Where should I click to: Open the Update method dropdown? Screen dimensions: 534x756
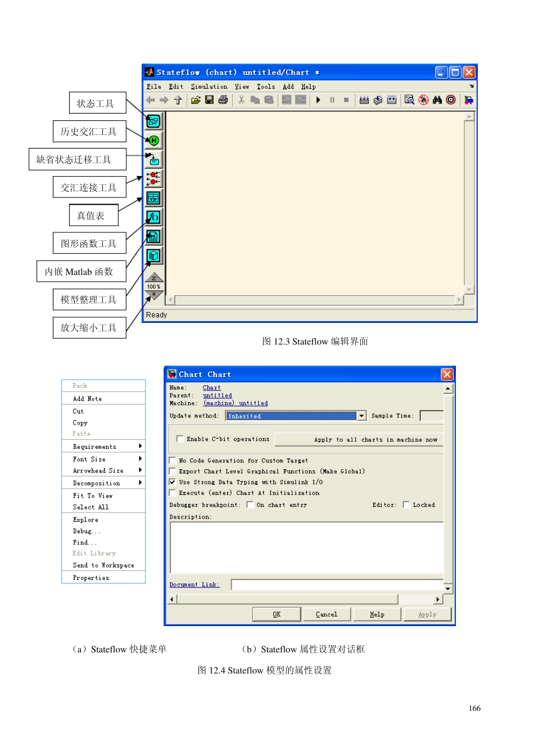[x=362, y=416]
